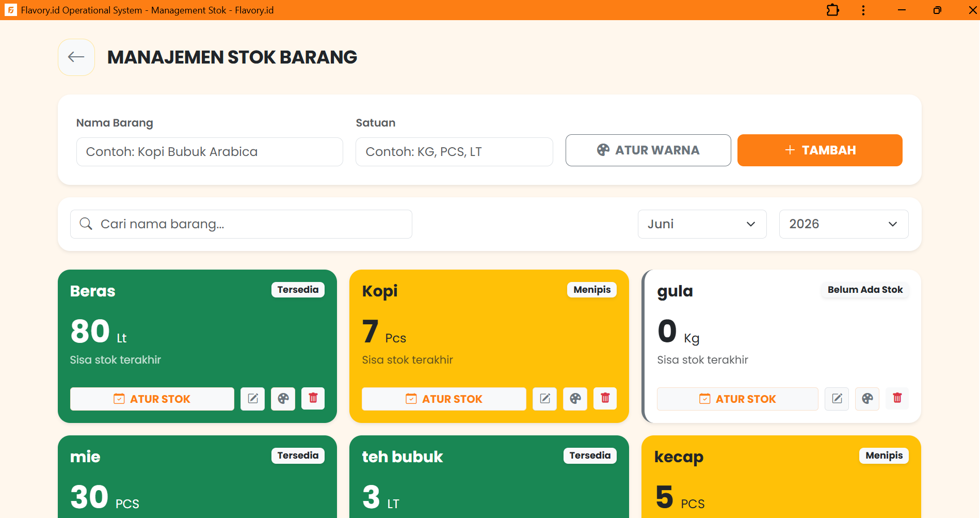Click edit icon on gula card
The height and width of the screenshot is (518, 980).
click(x=837, y=399)
